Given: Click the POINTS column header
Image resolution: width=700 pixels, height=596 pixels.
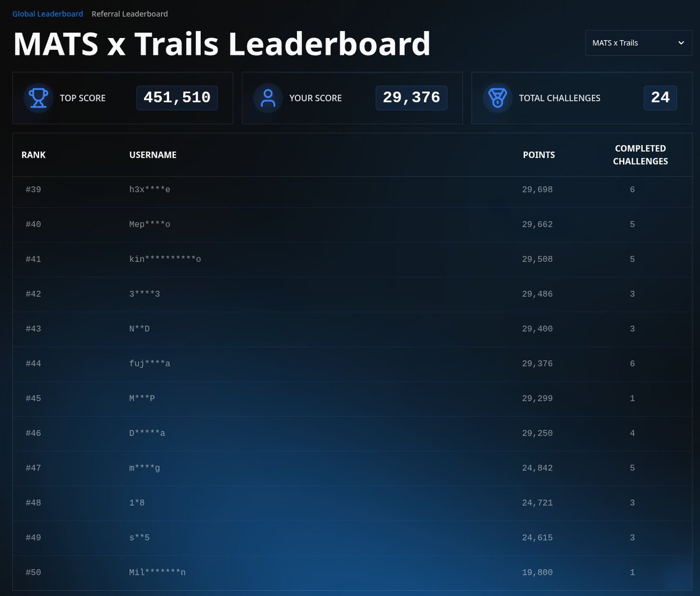Looking at the screenshot, I should coord(539,155).
